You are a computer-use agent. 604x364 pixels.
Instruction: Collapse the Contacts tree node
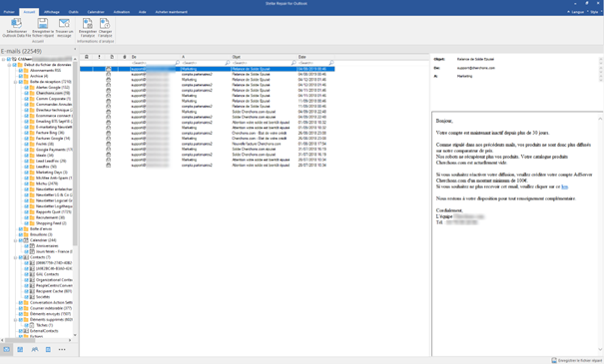click(15, 257)
